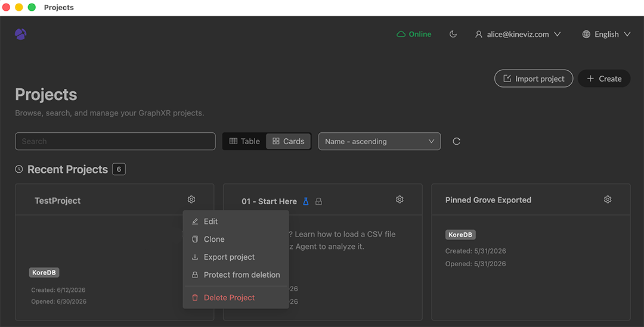Click the green Online cloud status

(414, 34)
